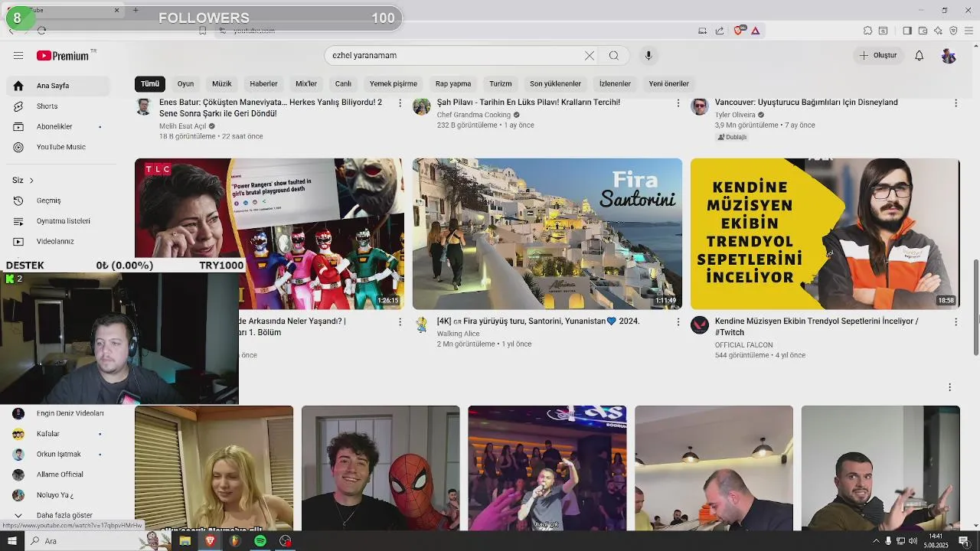
Task: Select the Oyun filter chip
Action: click(x=186, y=83)
